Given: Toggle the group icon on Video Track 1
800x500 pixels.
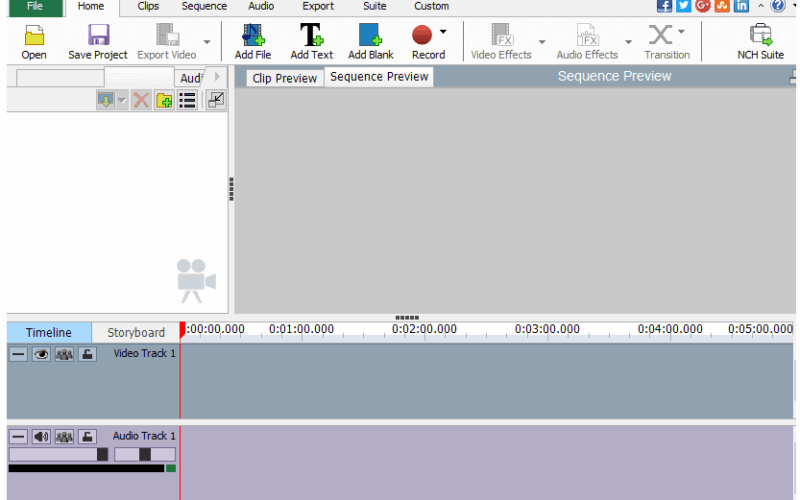Looking at the screenshot, I should pos(64,354).
